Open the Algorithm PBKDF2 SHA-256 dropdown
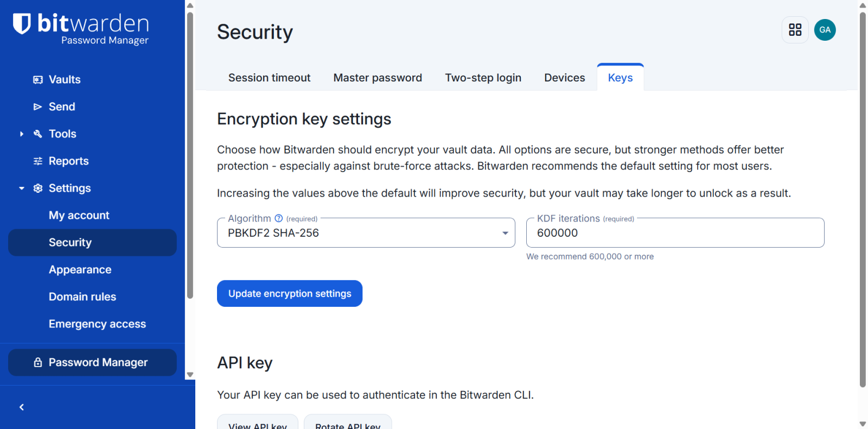Viewport: 868px width, 429px height. pos(366,233)
